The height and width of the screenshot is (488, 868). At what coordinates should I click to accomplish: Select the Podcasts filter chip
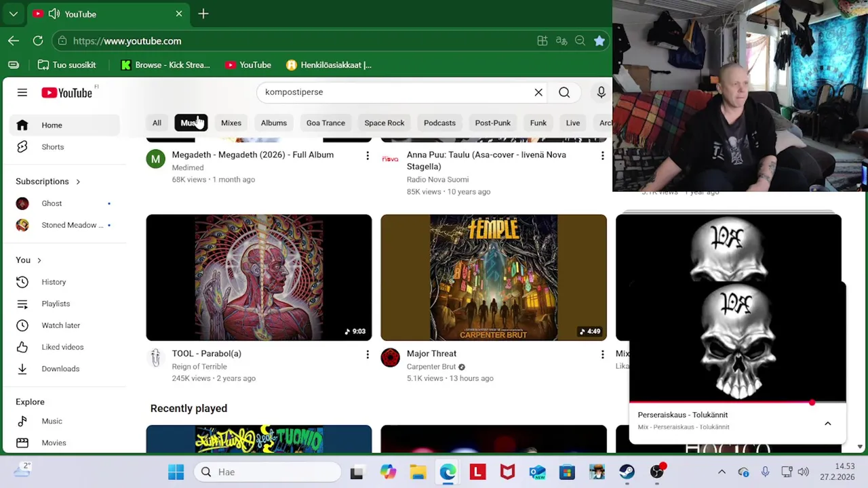(439, 123)
